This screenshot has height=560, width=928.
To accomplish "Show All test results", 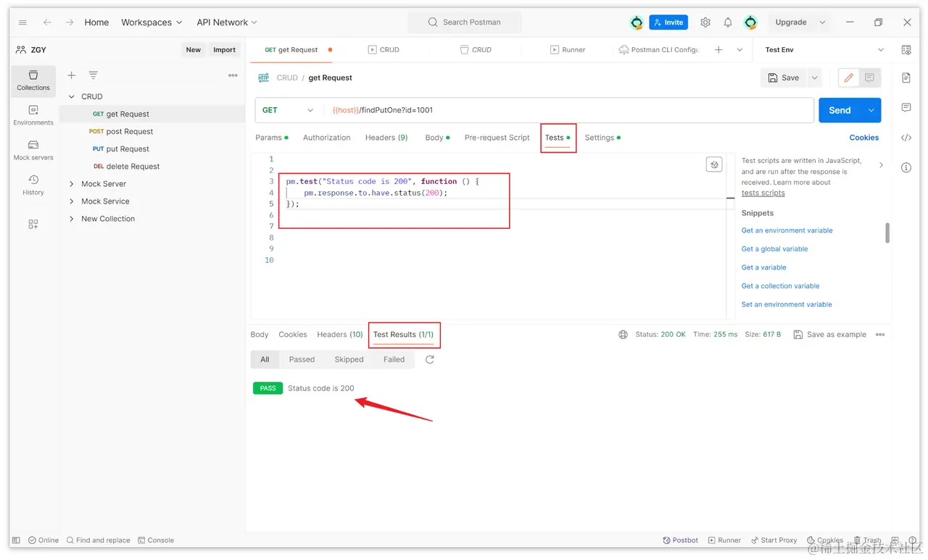I will [x=265, y=359].
